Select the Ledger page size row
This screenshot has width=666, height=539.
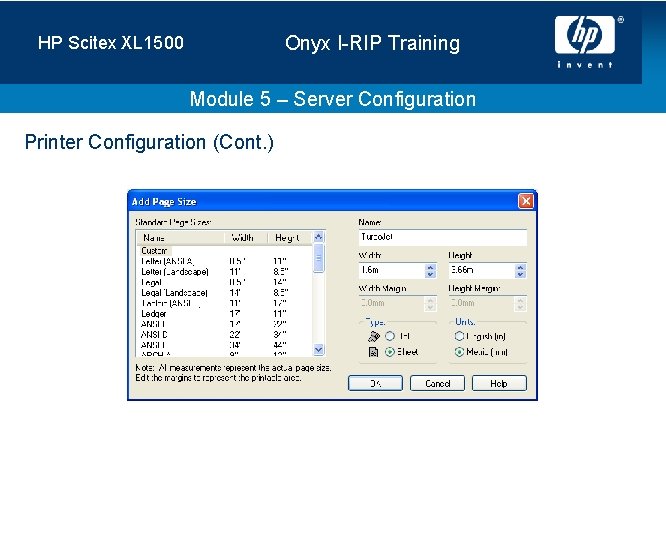click(225, 313)
